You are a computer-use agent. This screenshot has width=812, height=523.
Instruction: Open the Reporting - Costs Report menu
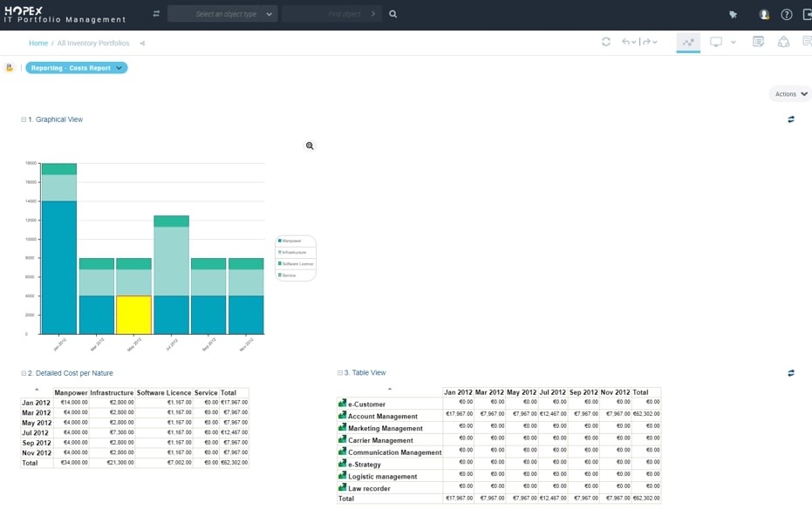point(77,68)
